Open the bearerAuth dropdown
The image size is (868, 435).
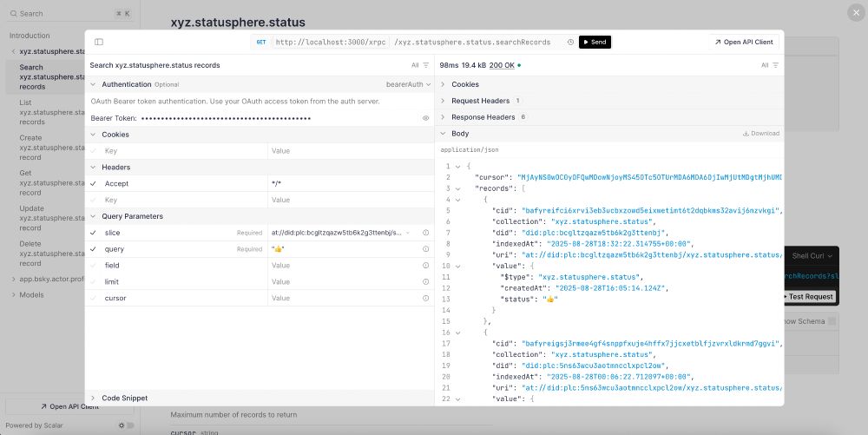tap(408, 85)
